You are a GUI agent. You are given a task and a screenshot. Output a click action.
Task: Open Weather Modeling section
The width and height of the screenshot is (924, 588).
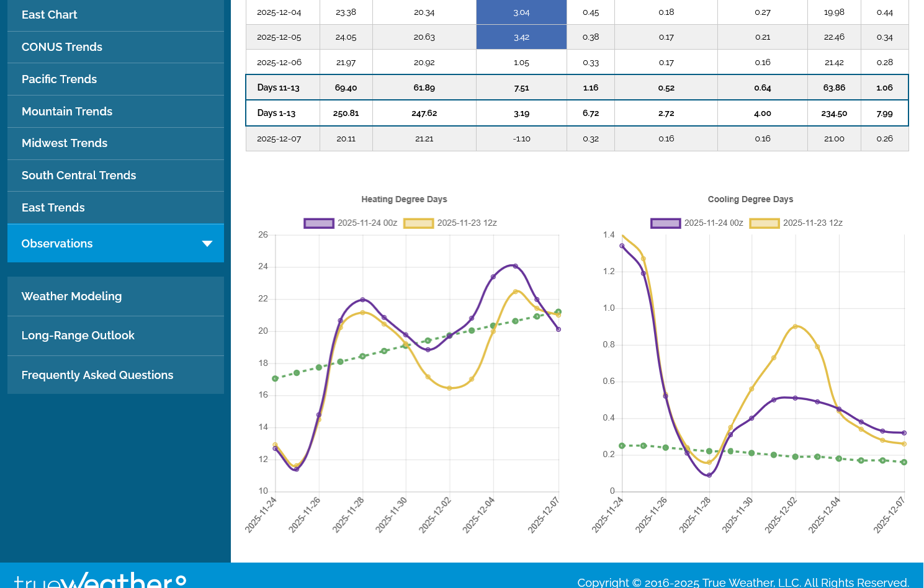click(x=72, y=296)
